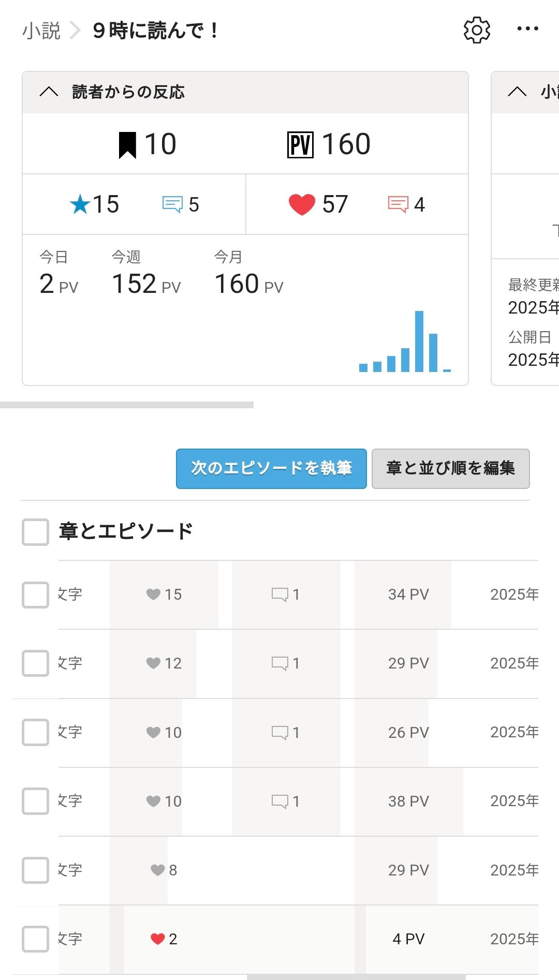559x980 pixels.
Task: Open the red comment icon showing 4
Action: (398, 204)
